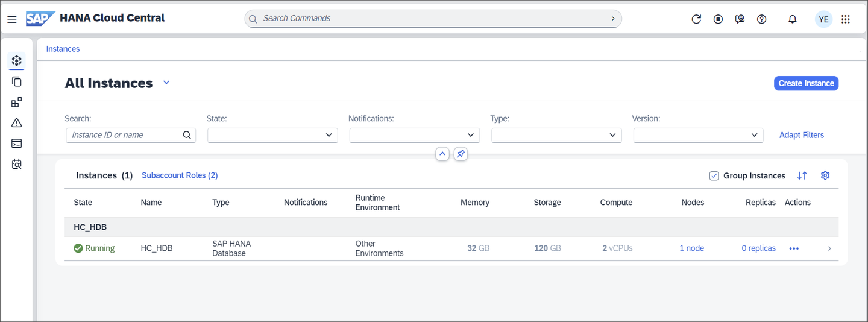
Task: Open the alerts warning triangle sidebar icon
Action: pyautogui.click(x=17, y=123)
